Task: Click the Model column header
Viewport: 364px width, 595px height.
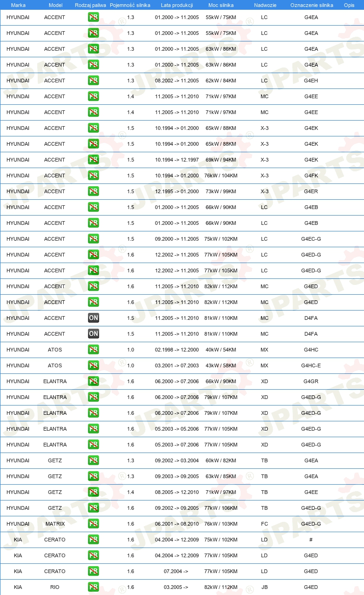Action: pyautogui.click(x=55, y=5)
